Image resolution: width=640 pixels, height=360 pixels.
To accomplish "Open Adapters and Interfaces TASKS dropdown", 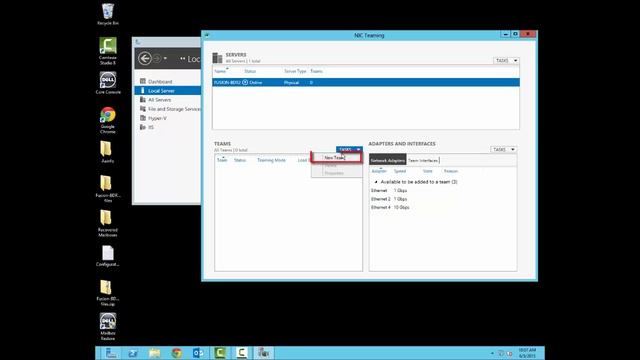I will pyautogui.click(x=503, y=149).
